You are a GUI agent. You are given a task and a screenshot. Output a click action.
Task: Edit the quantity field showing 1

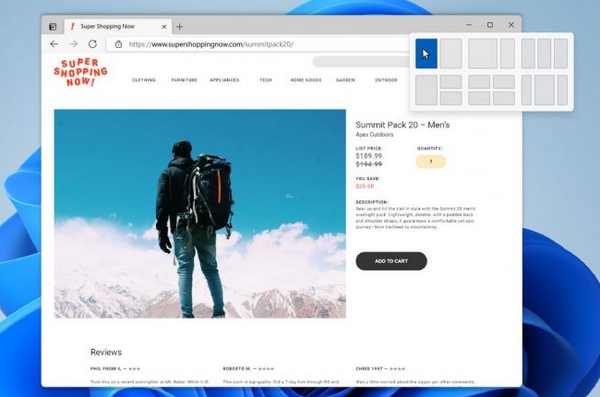pyautogui.click(x=431, y=162)
